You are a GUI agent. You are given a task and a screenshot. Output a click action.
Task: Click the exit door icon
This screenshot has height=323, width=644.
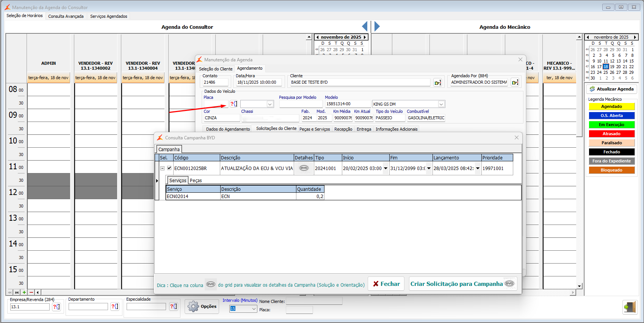pyautogui.click(x=630, y=307)
